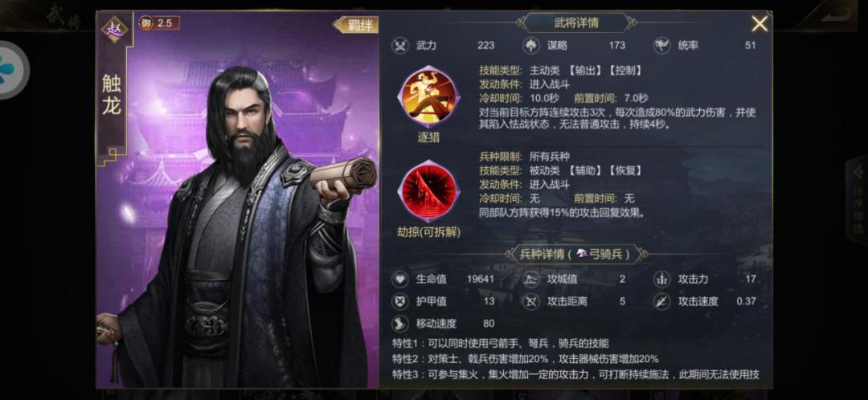
Task: Click the 攻击距离 range icon
Action: point(531,301)
